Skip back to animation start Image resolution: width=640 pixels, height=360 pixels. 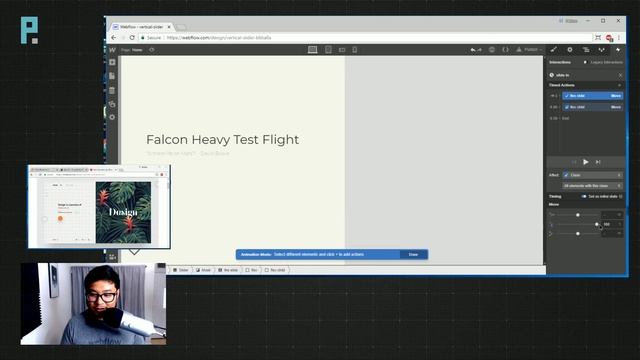(574, 162)
